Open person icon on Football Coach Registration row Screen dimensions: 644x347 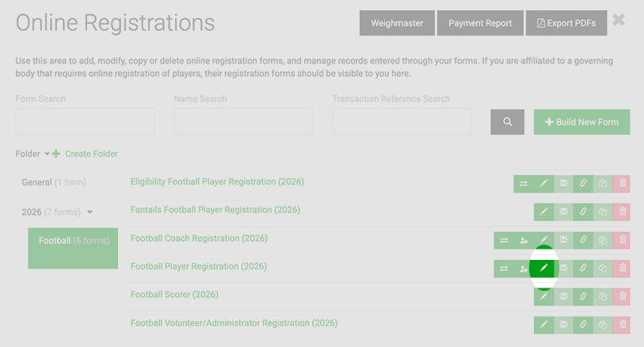[524, 240]
